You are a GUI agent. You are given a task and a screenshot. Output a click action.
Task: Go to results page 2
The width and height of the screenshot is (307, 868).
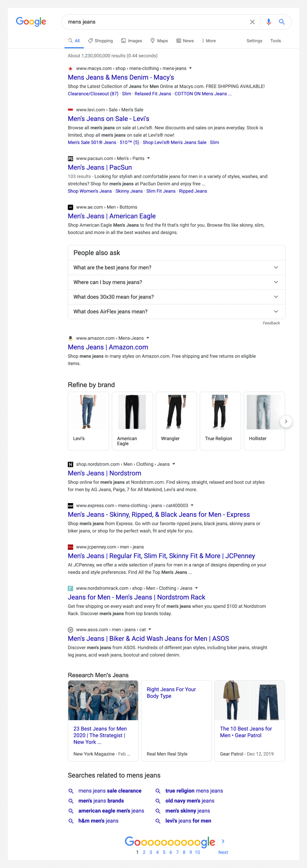click(144, 852)
